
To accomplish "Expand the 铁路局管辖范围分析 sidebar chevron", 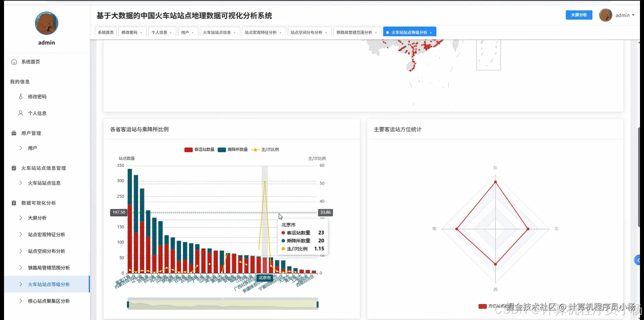I will click(21, 268).
